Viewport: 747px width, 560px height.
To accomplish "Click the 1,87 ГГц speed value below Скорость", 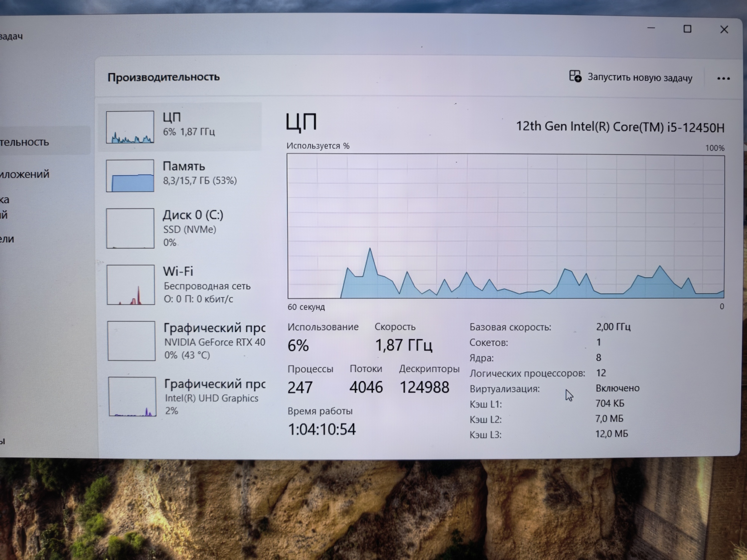I will pyautogui.click(x=403, y=345).
